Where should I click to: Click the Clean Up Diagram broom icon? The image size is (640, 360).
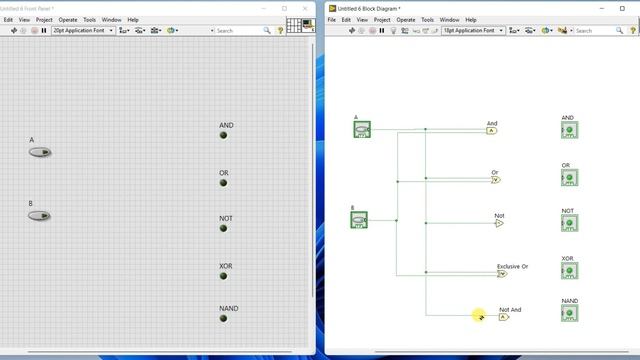tap(563, 30)
